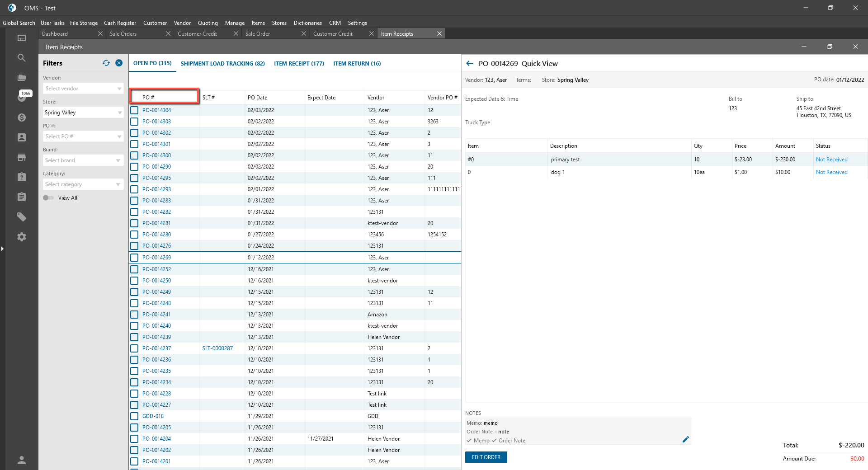The image size is (868, 470).
Task: Clear filters with the blue X icon
Action: pyautogui.click(x=119, y=63)
